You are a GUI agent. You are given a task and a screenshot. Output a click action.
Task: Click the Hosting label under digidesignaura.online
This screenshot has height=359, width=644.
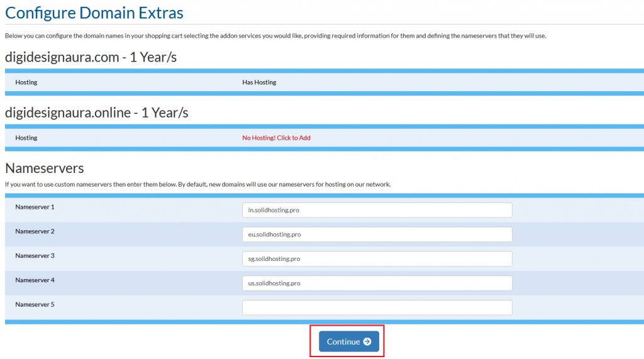pyautogui.click(x=26, y=138)
